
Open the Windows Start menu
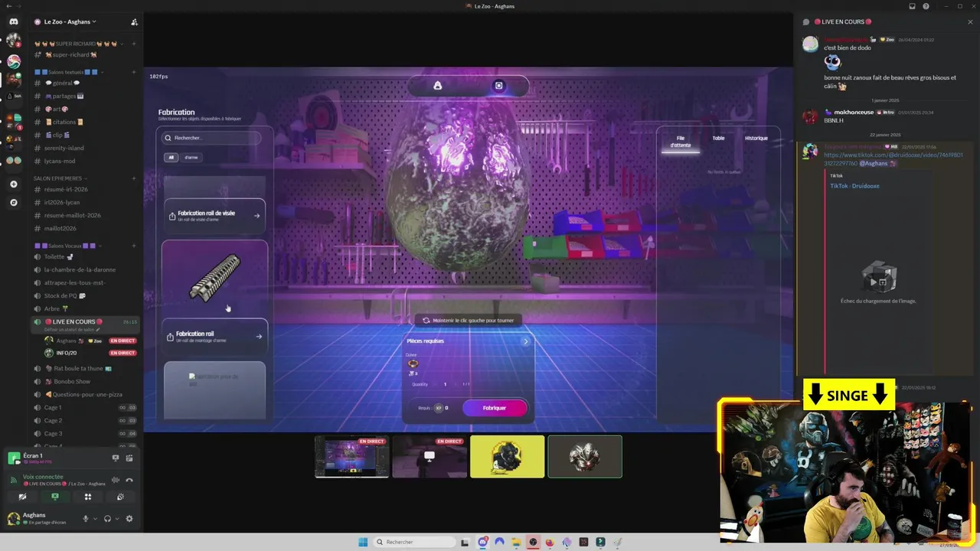coord(363,542)
